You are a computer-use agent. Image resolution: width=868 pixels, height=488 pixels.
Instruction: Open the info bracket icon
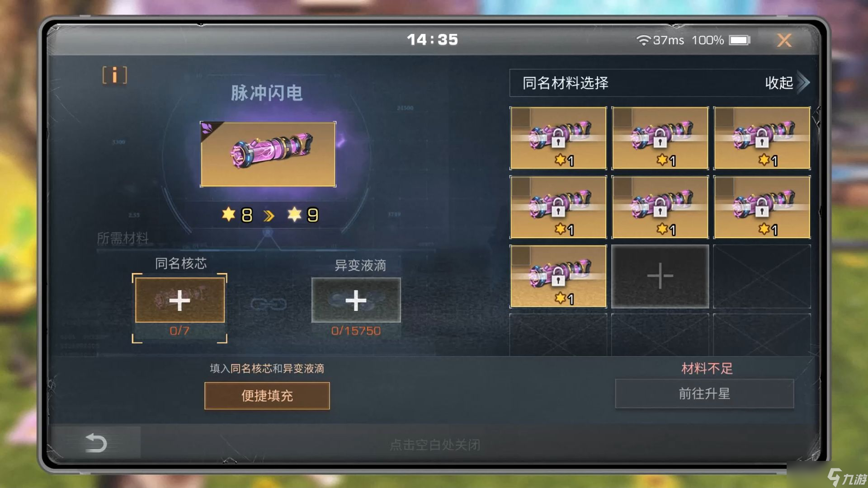pos(114,75)
